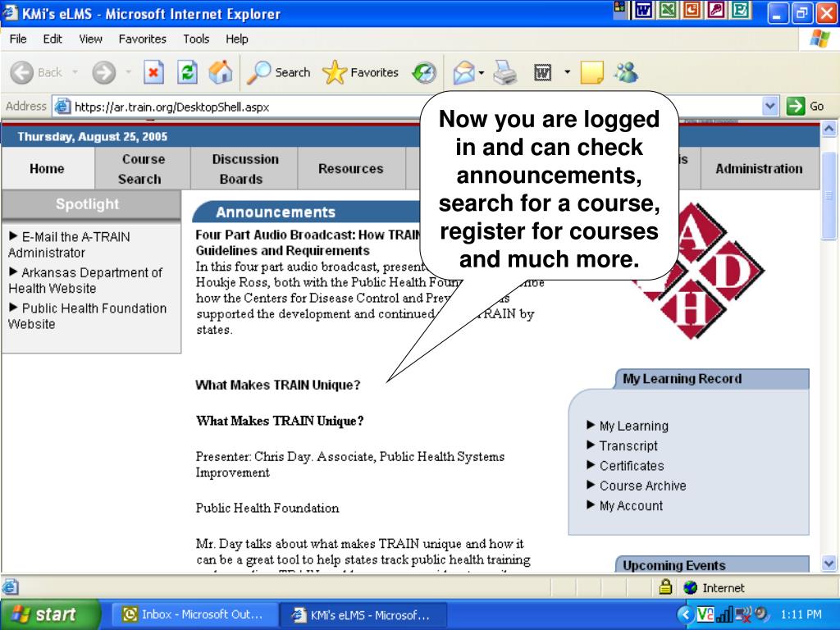
Task: Click the My Learning Record panel header
Action: point(713,379)
